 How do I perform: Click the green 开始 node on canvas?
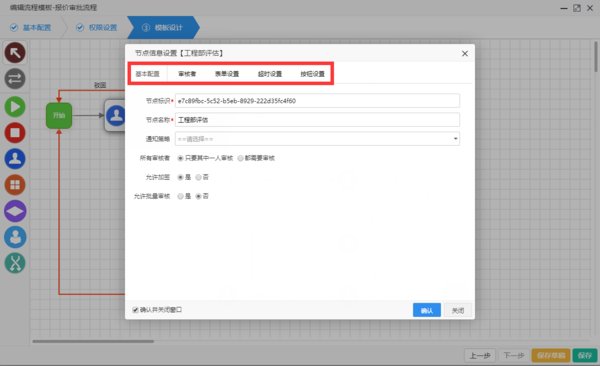59,115
